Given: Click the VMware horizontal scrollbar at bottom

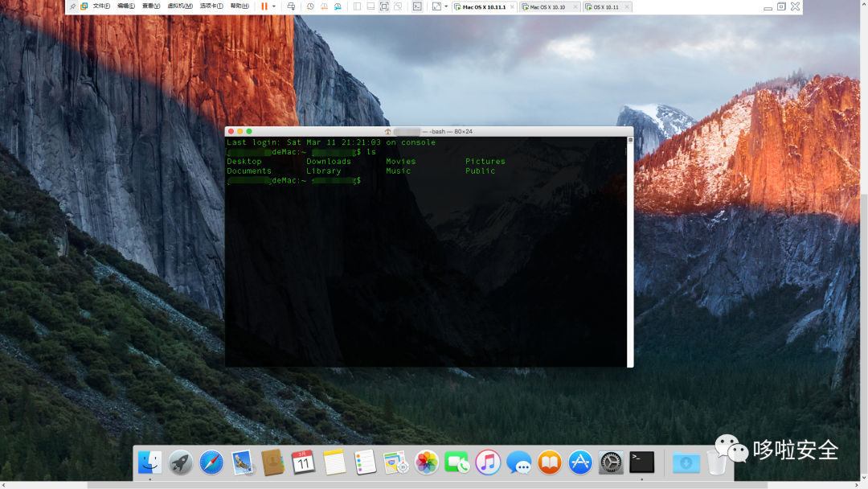Looking at the screenshot, I should [427, 485].
